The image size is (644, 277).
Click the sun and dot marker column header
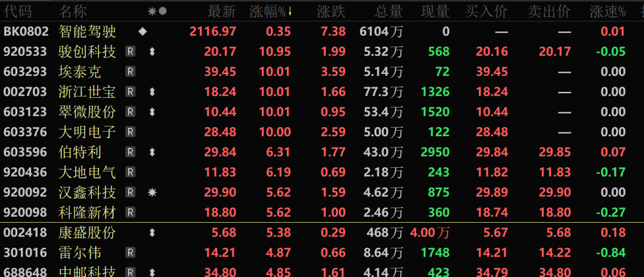(x=157, y=11)
